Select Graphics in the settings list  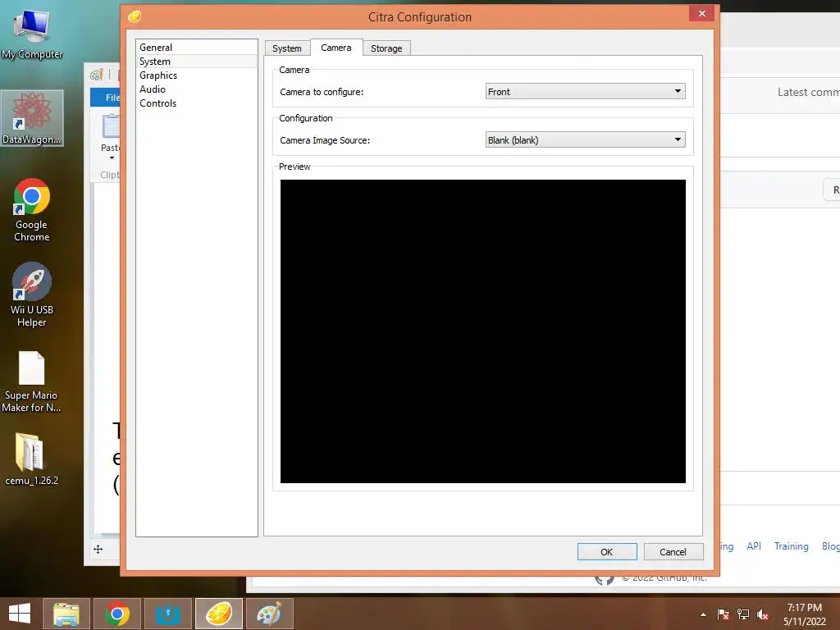[x=196, y=75]
